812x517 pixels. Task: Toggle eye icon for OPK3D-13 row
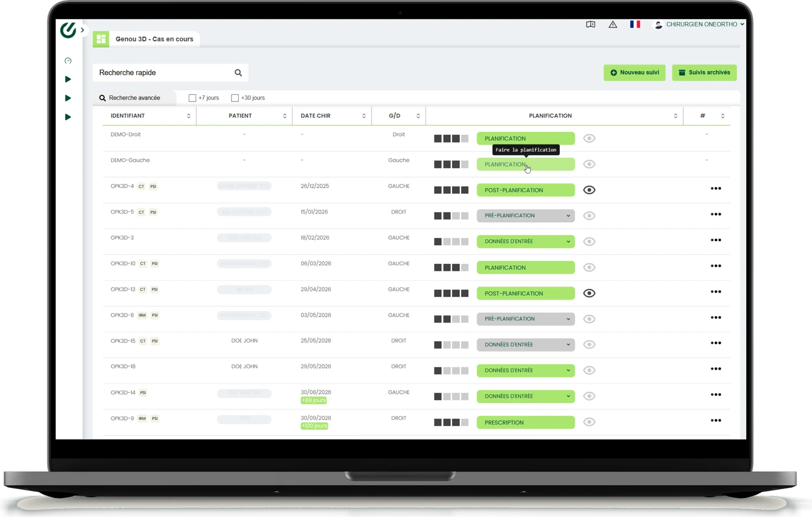(589, 293)
